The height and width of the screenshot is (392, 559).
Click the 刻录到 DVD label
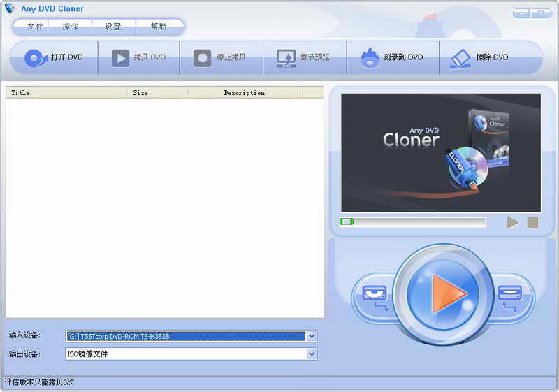point(403,57)
